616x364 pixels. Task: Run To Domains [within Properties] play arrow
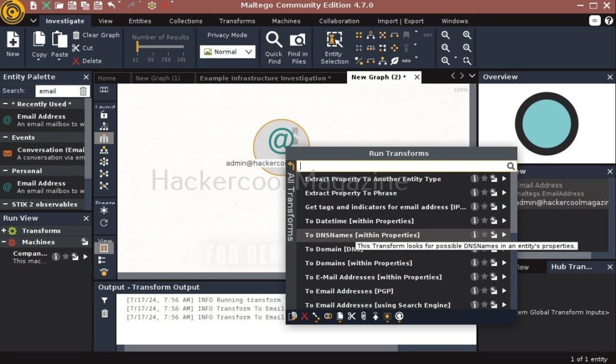coord(504,262)
